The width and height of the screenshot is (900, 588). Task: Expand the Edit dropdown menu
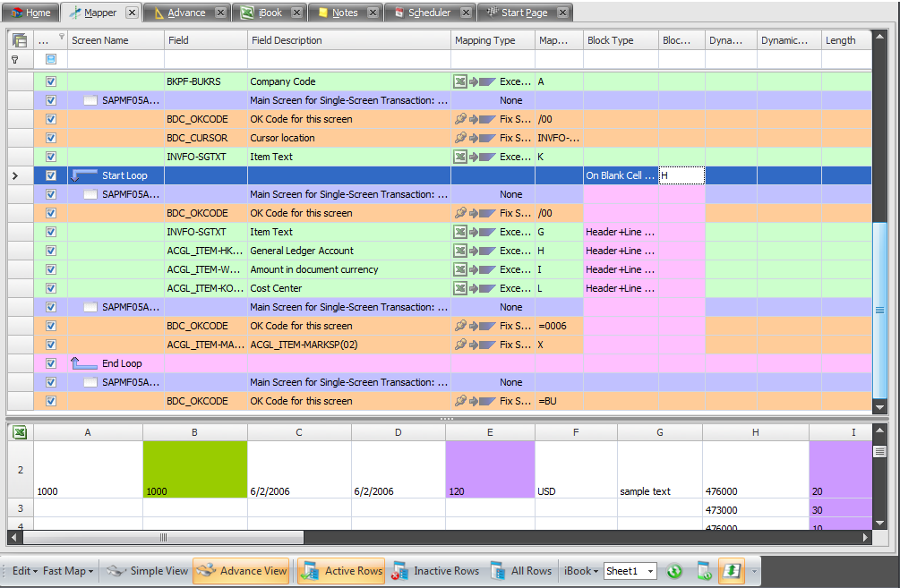pos(24,571)
